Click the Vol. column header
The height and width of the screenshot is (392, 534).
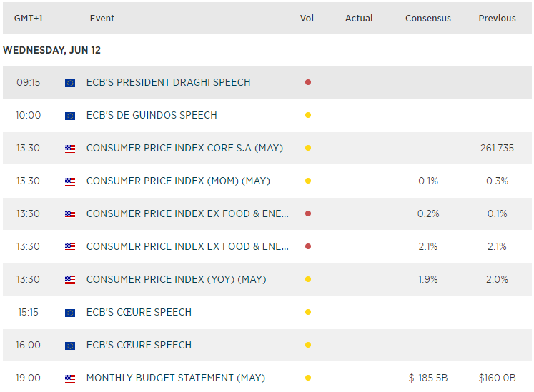pyautogui.click(x=308, y=19)
